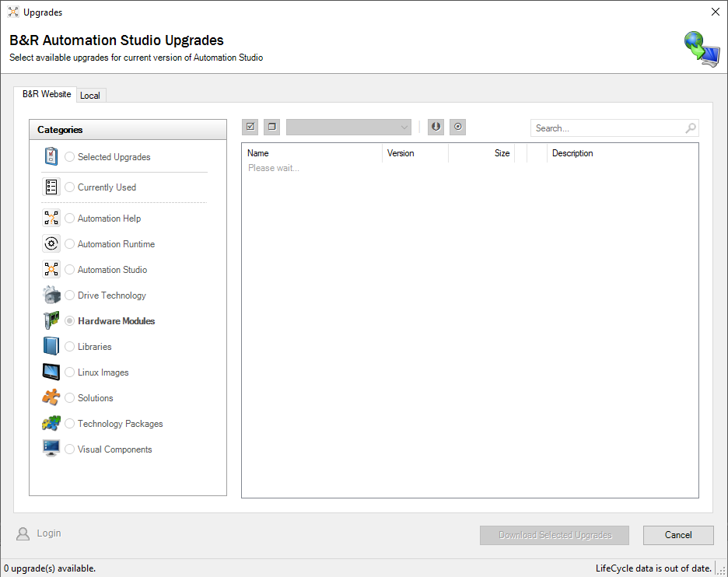
Task: Click the Categories panel header
Action: tap(128, 130)
